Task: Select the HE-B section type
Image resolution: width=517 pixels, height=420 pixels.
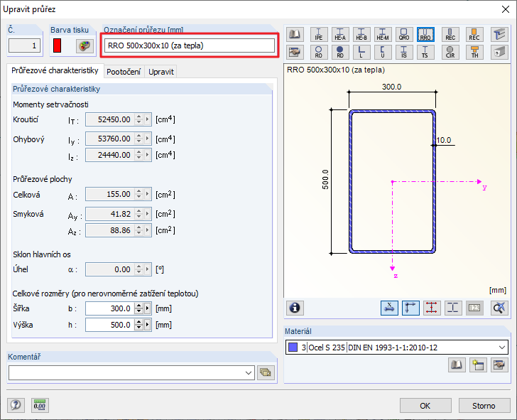Action: point(361,34)
